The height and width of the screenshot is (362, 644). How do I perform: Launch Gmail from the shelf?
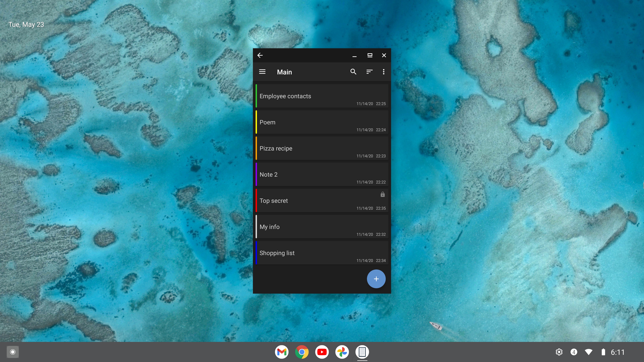point(282,352)
